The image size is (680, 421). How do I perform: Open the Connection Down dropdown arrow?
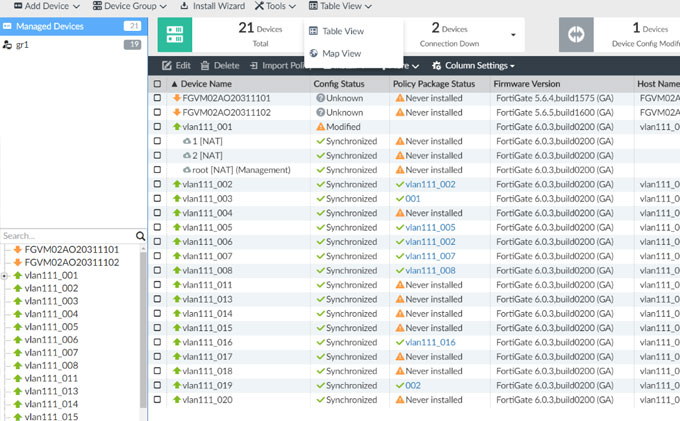pos(513,35)
